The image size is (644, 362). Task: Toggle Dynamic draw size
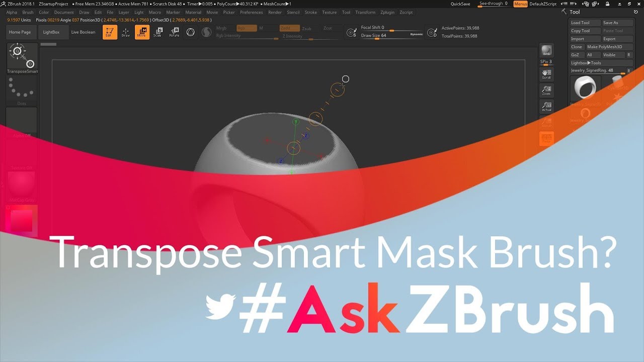pos(417,34)
